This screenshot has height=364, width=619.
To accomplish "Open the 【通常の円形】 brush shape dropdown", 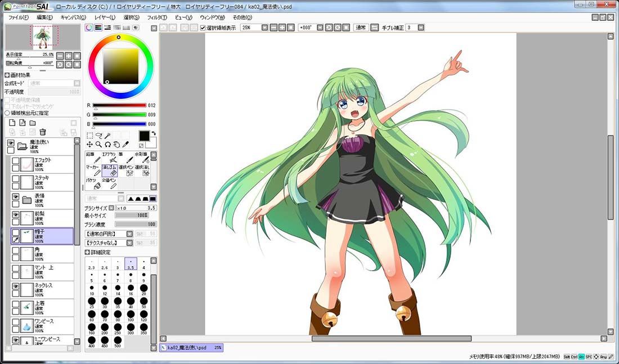I will pos(129,233).
